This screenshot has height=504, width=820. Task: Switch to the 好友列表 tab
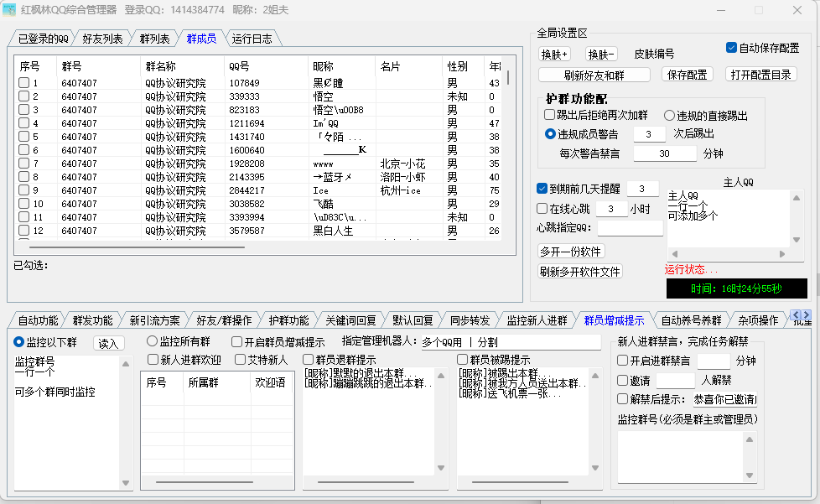[102, 39]
